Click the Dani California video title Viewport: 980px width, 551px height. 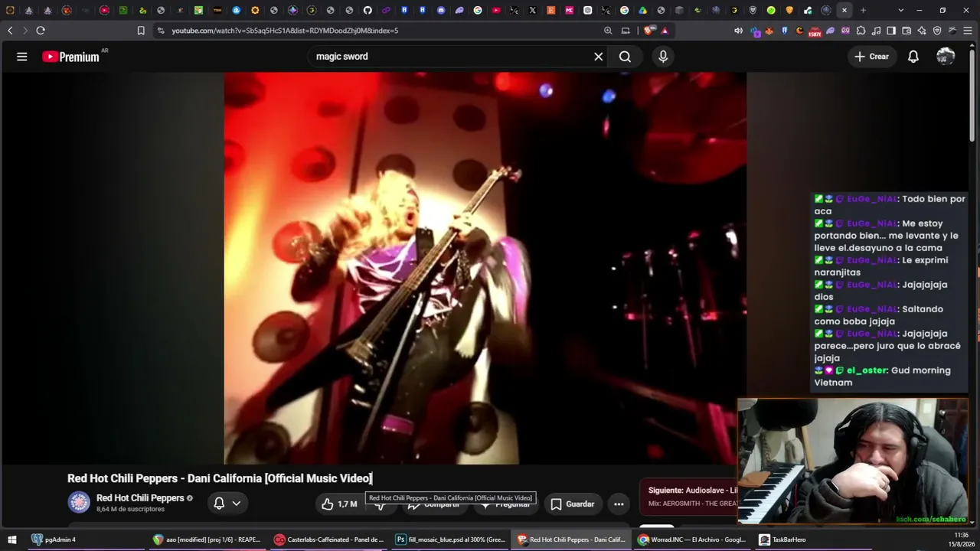coord(220,478)
